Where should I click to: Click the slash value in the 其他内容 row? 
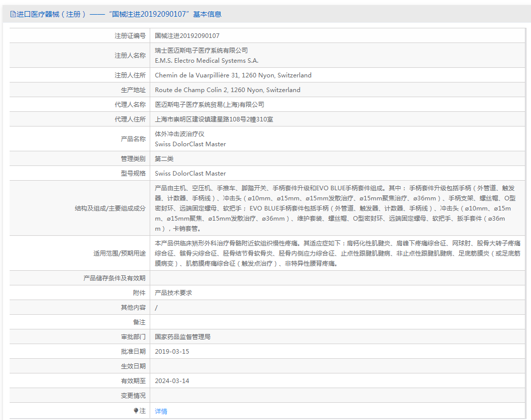[156, 308]
